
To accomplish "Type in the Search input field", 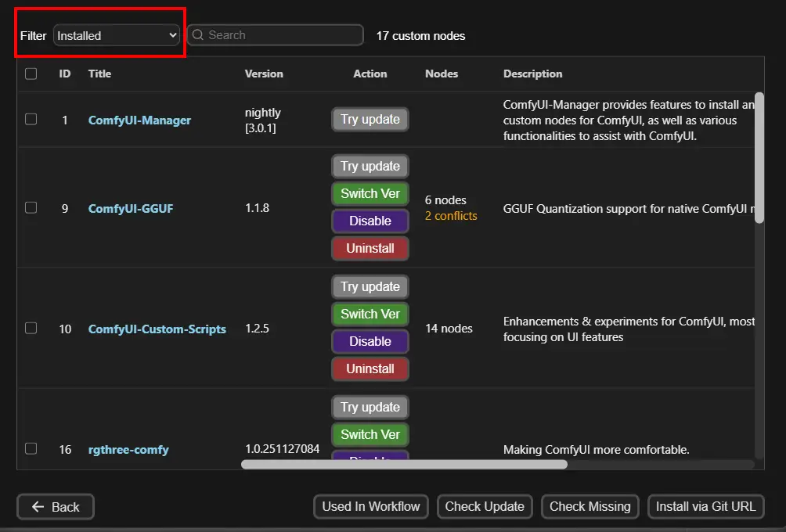I will [282, 35].
